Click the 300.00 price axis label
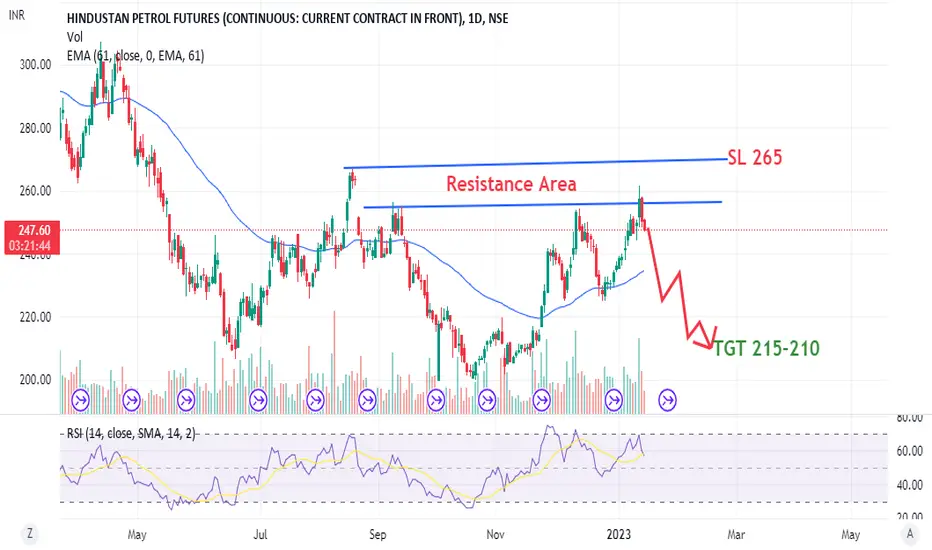Screen dimensions: 932x550 36,65
